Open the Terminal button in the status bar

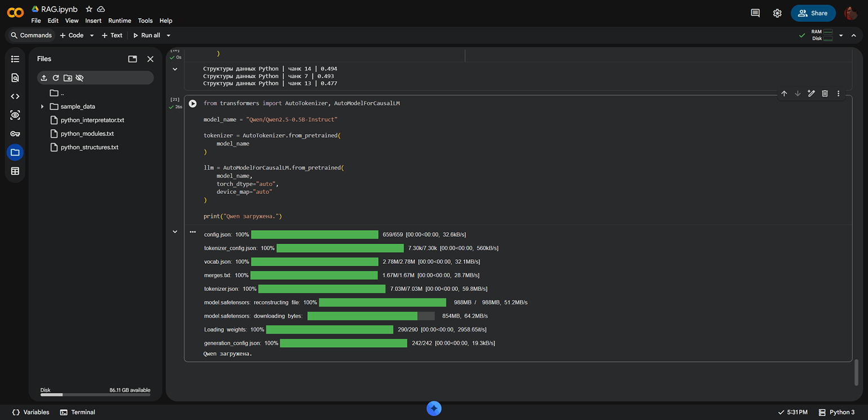click(78, 412)
